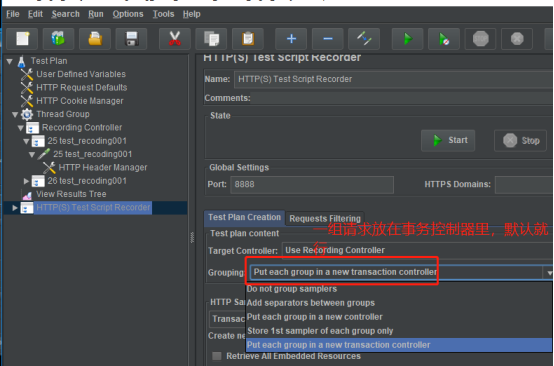Open the File menu
Screen dimensions: 554x366
point(13,14)
